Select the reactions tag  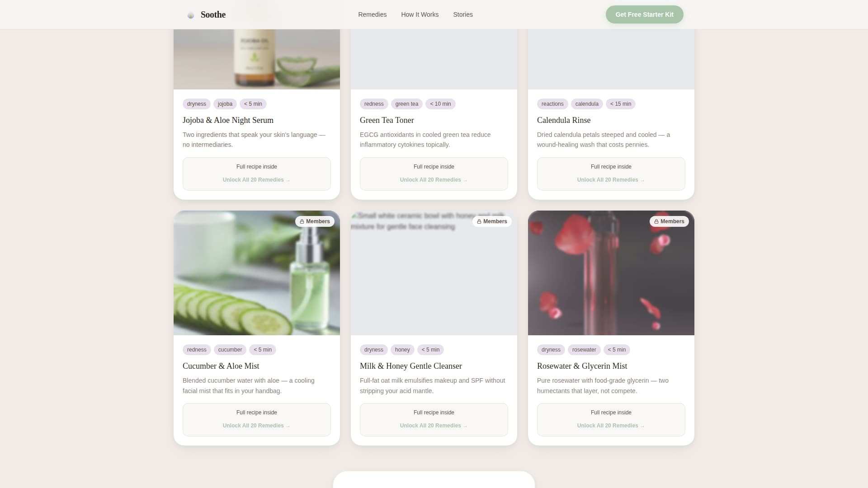click(x=552, y=104)
